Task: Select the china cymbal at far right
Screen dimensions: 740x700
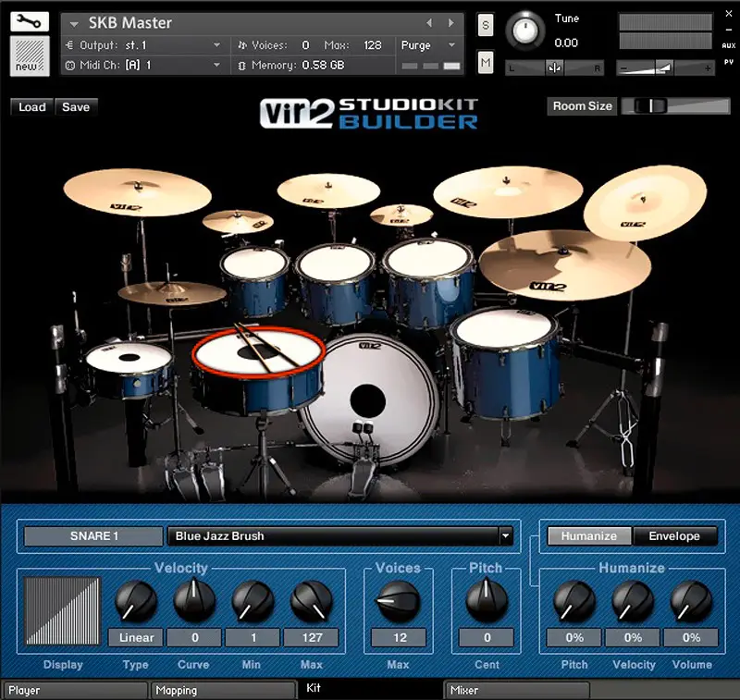Action: 645,202
